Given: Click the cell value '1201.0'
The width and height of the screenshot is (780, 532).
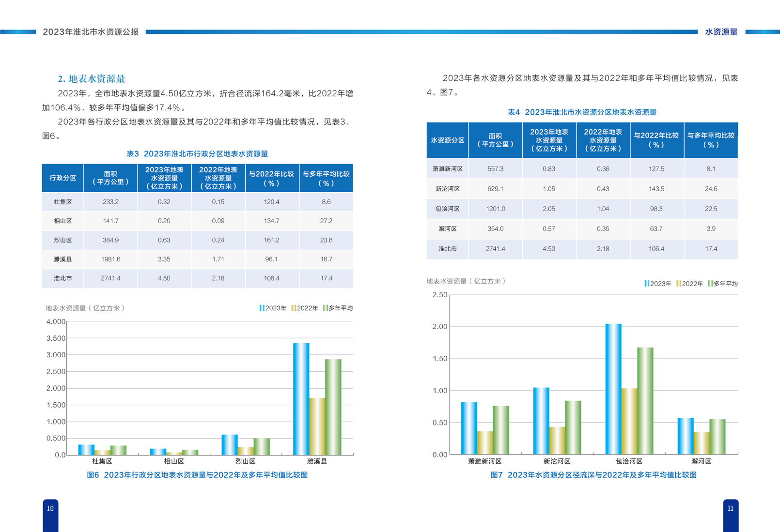Looking at the screenshot, I should coord(496,209).
